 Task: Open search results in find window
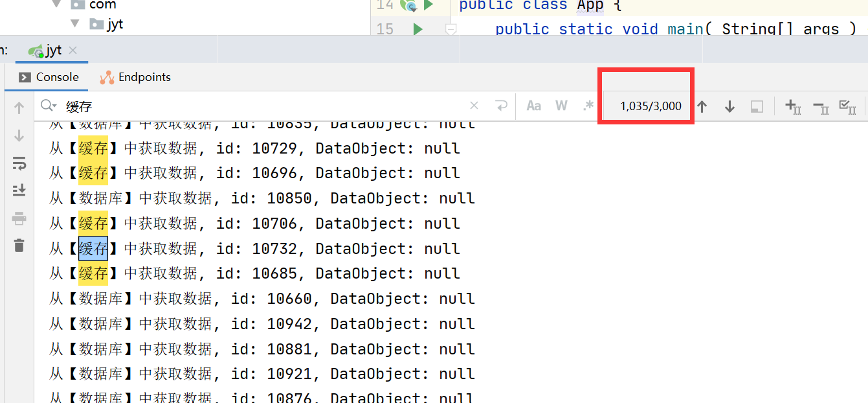[757, 106]
